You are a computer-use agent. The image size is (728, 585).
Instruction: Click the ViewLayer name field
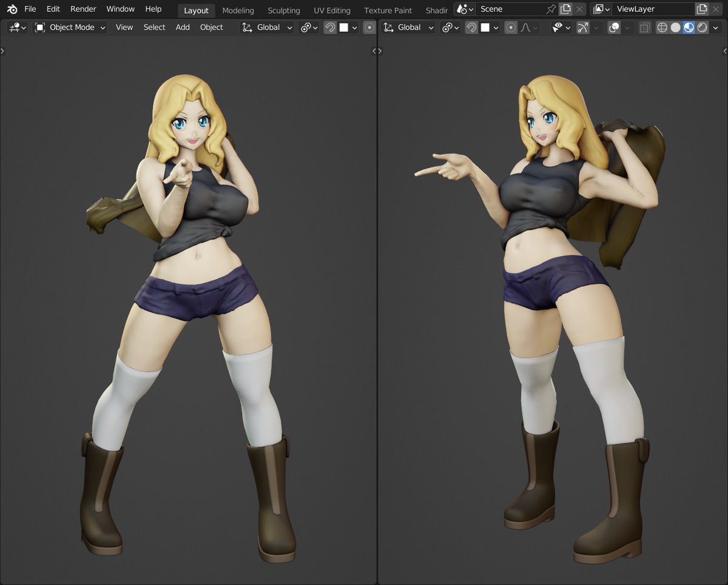(x=652, y=9)
